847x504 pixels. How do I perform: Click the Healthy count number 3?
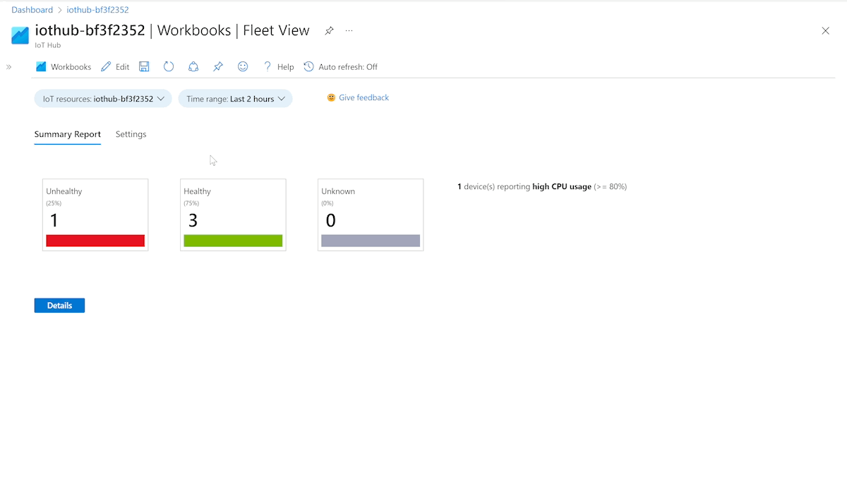193,221
